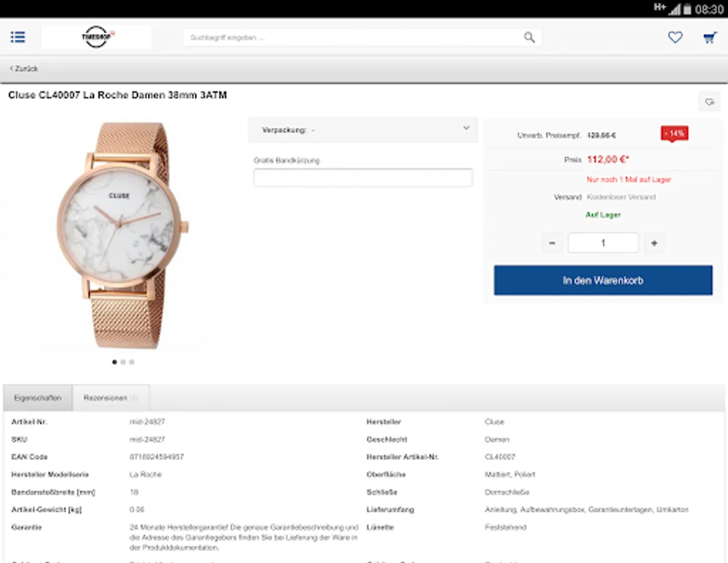
Task: Tap the battery icon in status bar
Action: pos(687,9)
